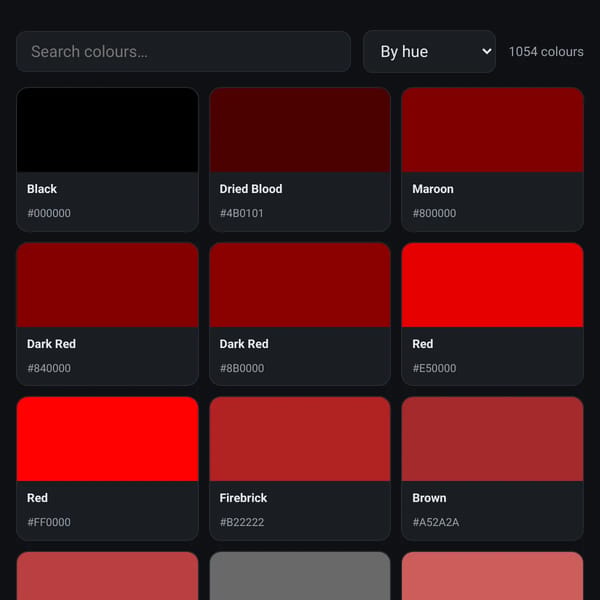Click the Dried Blood name label
Screen dimensions: 600x600
click(x=251, y=189)
